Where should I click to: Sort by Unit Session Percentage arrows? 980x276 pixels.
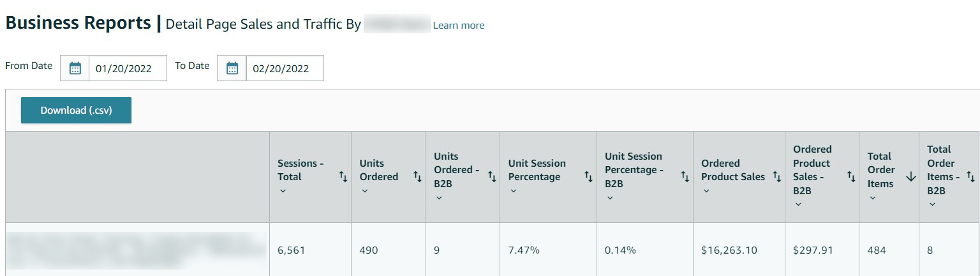click(x=589, y=177)
